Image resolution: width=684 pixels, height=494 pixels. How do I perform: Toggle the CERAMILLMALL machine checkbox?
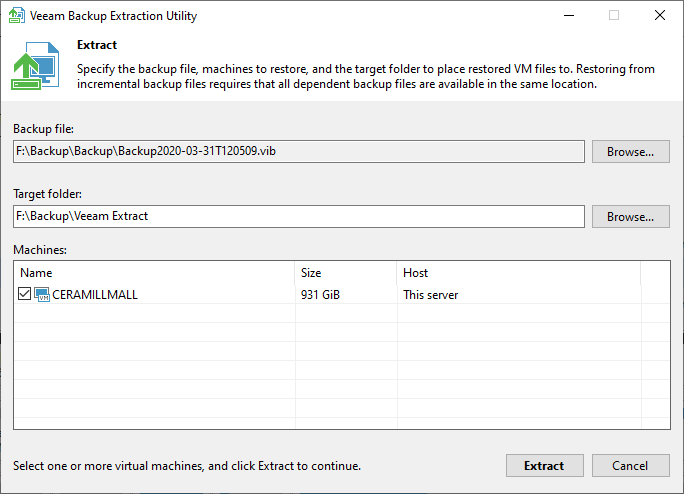tap(25, 294)
